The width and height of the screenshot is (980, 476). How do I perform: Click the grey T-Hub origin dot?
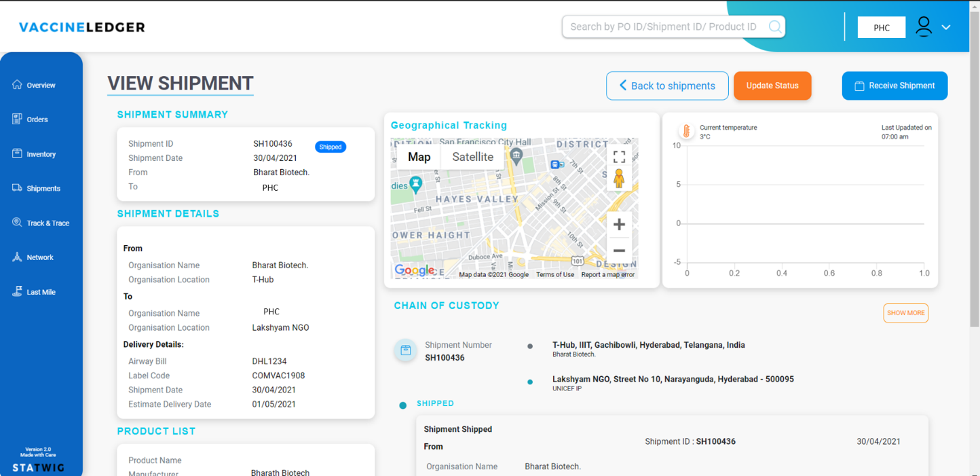click(530, 346)
